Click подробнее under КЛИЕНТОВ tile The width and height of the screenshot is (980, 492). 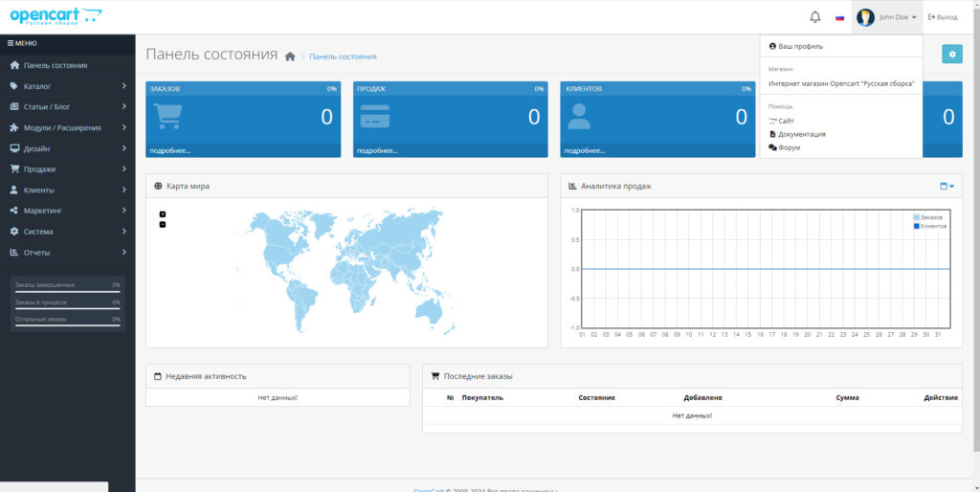coord(585,150)
